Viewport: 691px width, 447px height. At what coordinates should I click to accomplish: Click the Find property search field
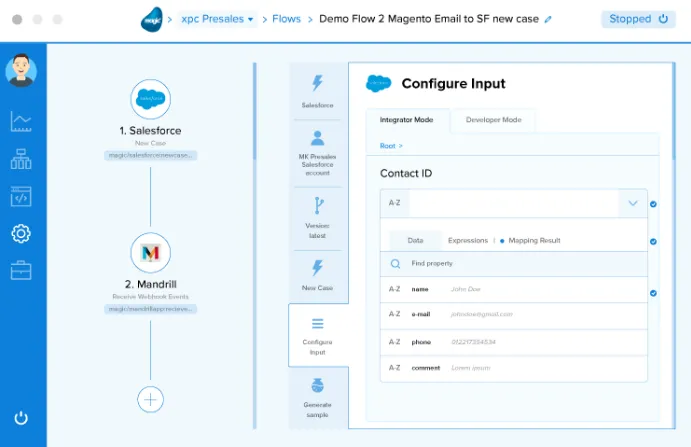(x=514, y=264)
